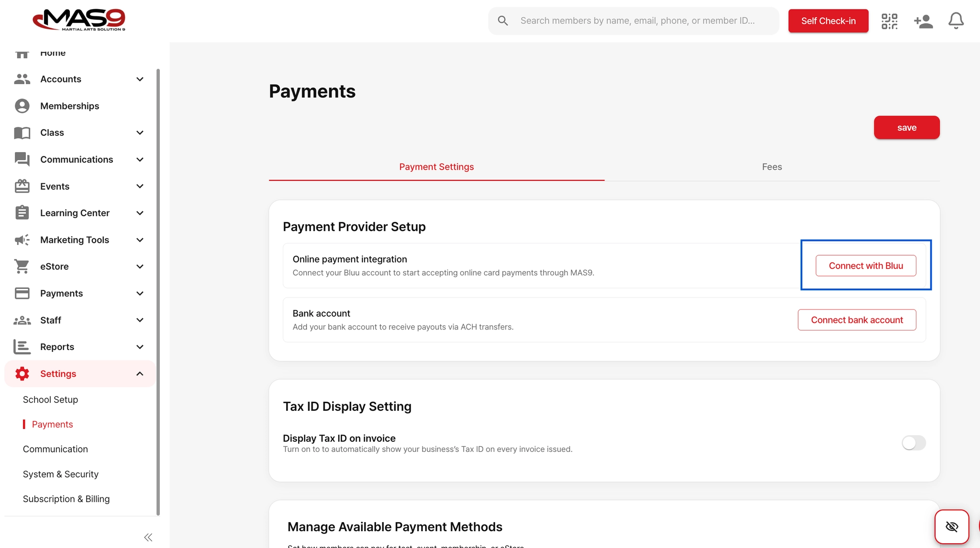This screenshot has height=548, width=980.
Task: Expand the Reports menu chevron
Action: point(140,347)
